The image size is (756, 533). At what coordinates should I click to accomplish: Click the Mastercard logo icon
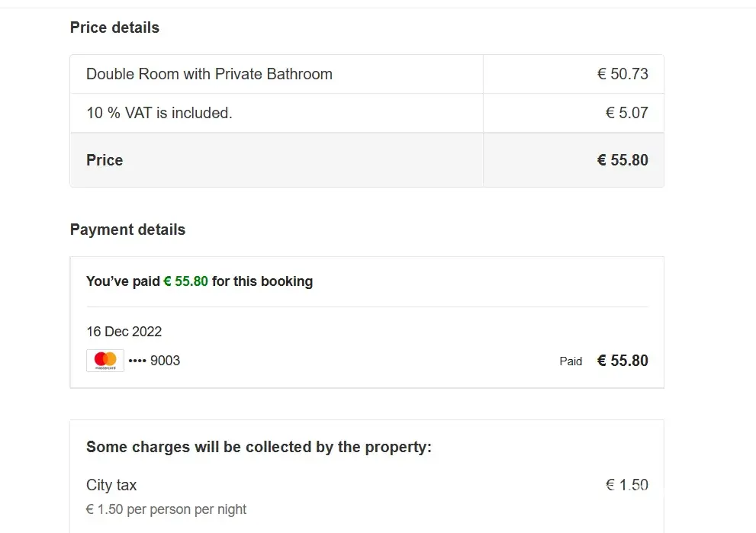pos(105,361)
